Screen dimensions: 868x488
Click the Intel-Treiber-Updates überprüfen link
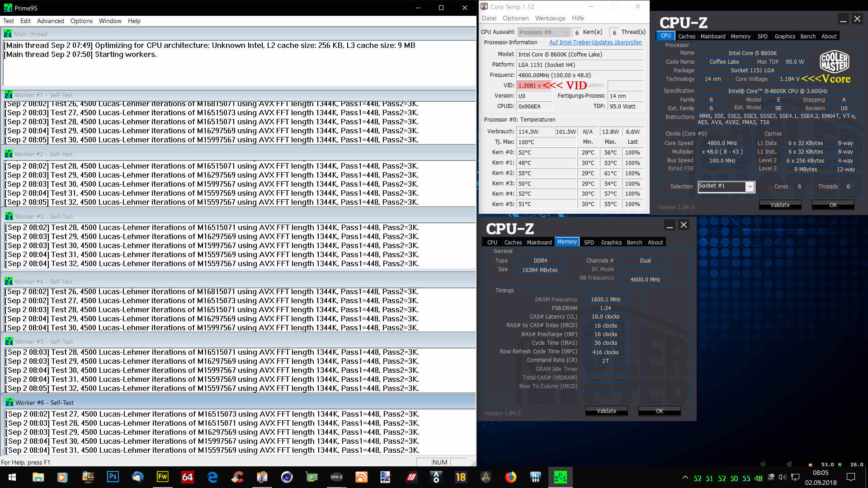[x=595, y=42]
